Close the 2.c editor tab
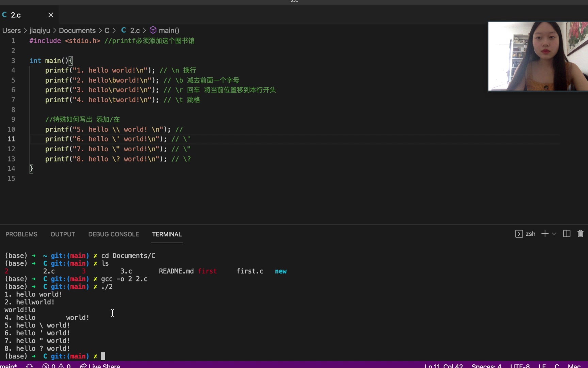Image resolution: width=588 pixels, height=368 pixels. 51,15
